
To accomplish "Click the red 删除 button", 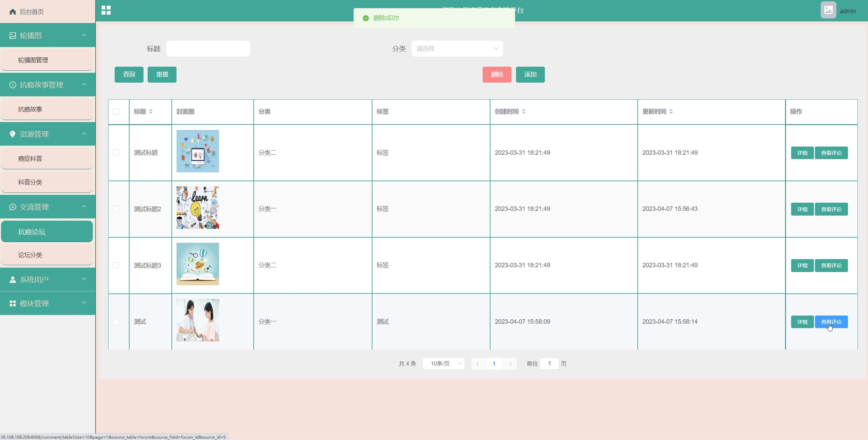I will [x=497, y=74].
